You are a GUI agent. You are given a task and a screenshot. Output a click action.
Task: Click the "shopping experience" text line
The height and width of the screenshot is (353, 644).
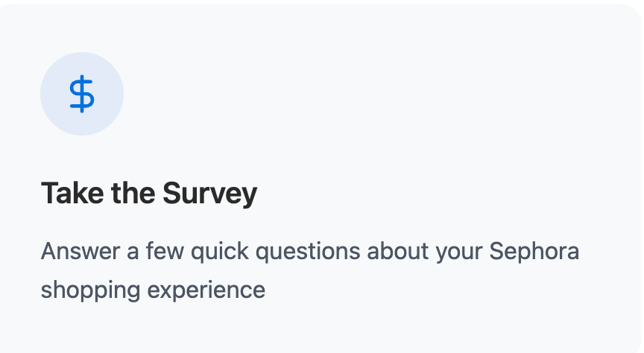point(153,289)
